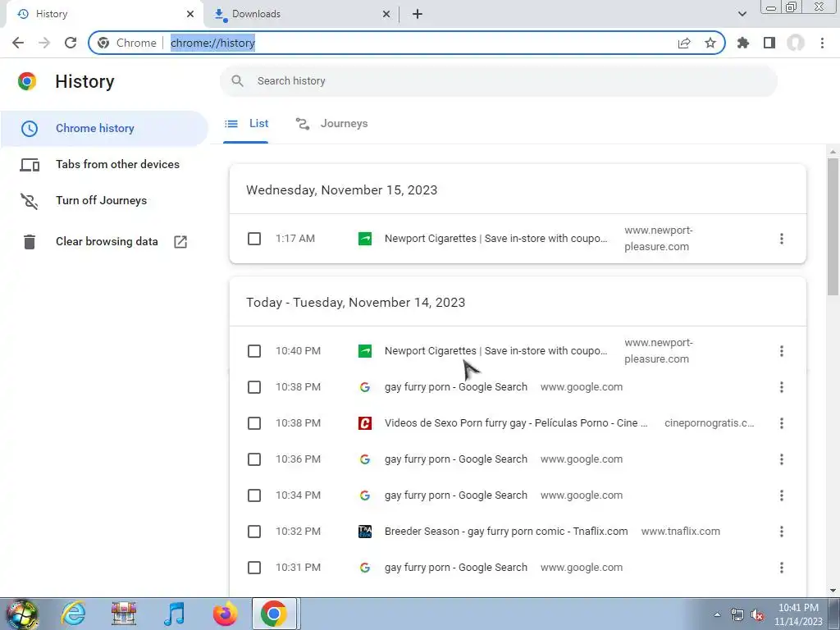Open the new tab plus button
Image resolution: width=840 pixels, height=630 pixels.
coord(418,14)
